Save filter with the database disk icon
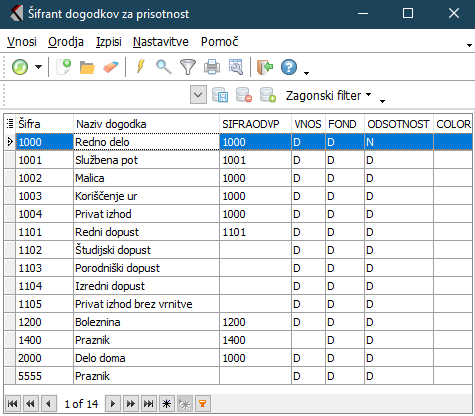The image size is (475, 416). [x=220, y=95]
